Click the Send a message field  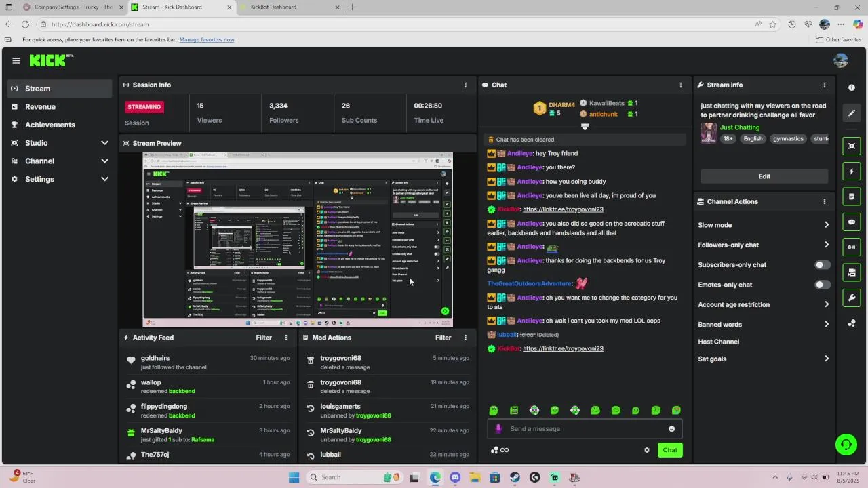click(585, 429)
